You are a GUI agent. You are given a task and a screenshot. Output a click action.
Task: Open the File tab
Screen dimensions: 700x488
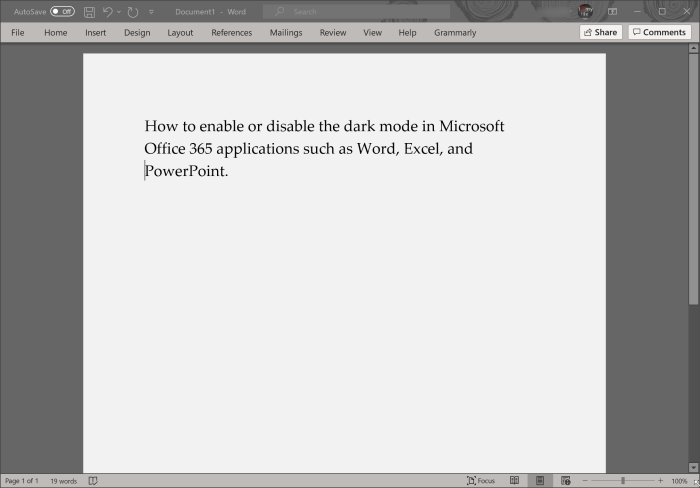pyautogui.click(x=18, y=33)
